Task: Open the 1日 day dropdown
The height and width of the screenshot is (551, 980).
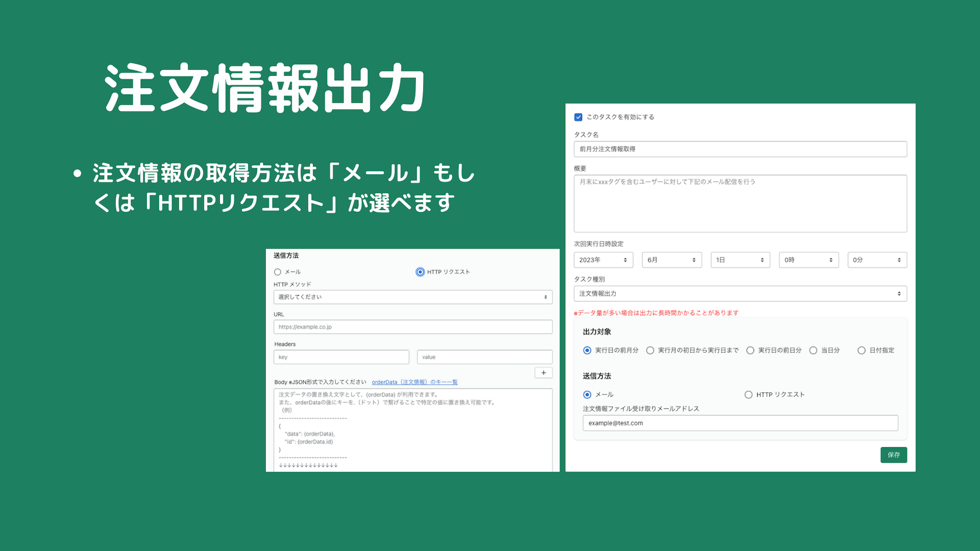Action: pyautogui.click(x=741, y=260)
